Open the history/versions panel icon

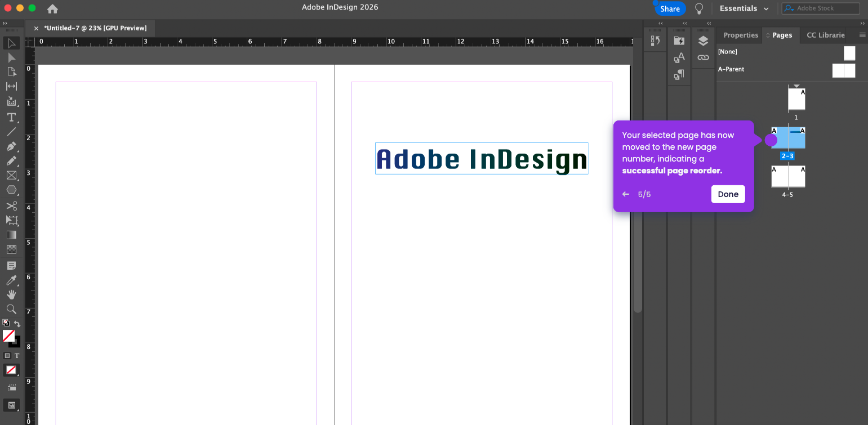pyautogui.click(x=655, y=41)
